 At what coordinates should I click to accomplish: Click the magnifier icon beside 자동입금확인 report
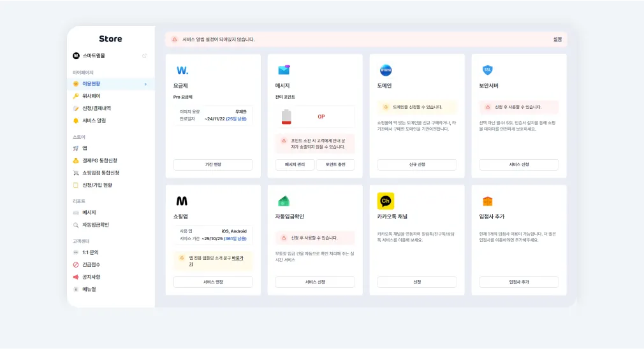pos(76,225)
